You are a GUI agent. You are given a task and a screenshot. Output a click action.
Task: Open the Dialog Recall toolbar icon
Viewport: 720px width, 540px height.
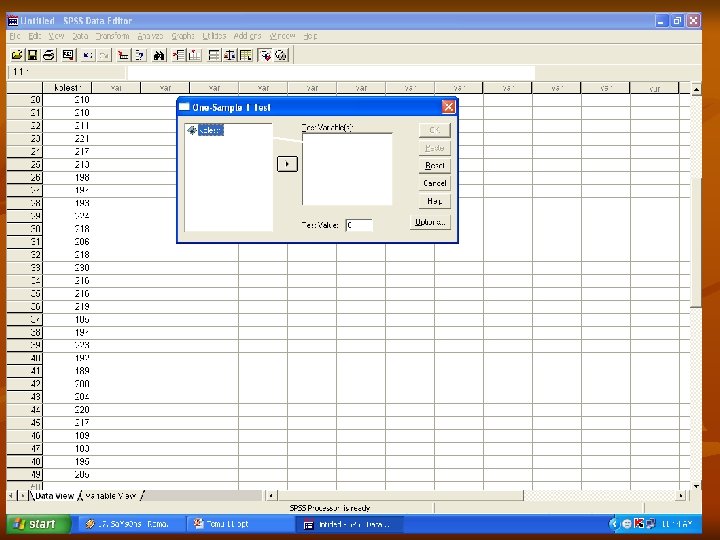click(68, 56)
